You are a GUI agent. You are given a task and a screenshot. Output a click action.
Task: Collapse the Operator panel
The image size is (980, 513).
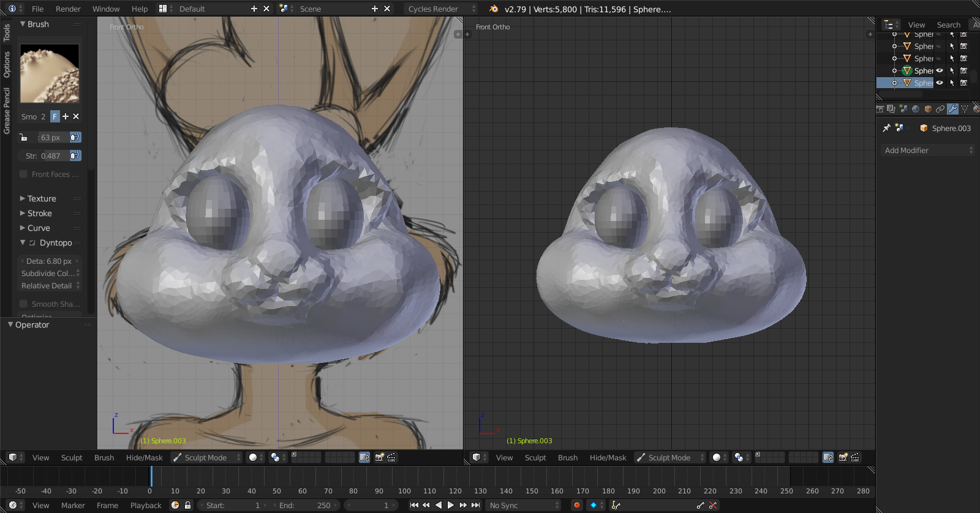[32, 324]
